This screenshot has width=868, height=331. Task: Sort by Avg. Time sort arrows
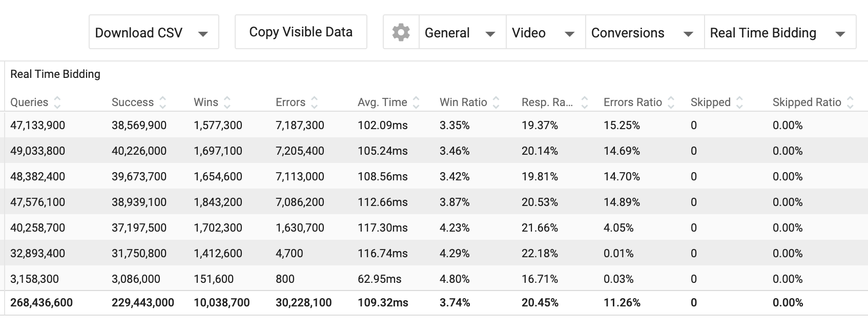(416, 102)
